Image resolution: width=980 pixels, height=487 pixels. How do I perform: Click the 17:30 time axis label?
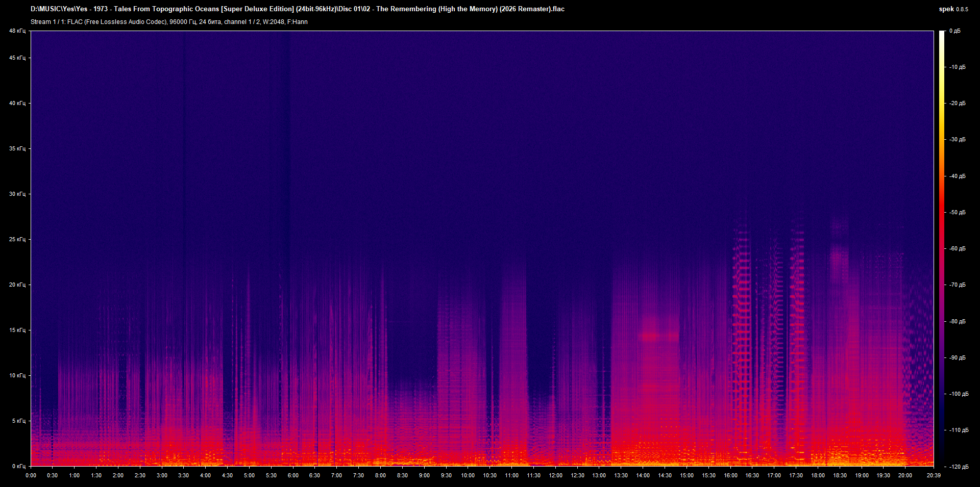796,476
